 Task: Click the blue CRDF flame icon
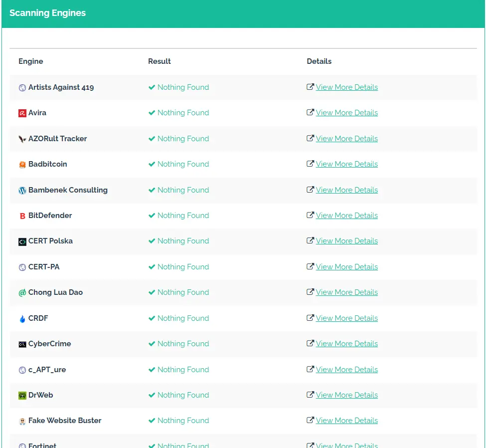coord(22,319)
